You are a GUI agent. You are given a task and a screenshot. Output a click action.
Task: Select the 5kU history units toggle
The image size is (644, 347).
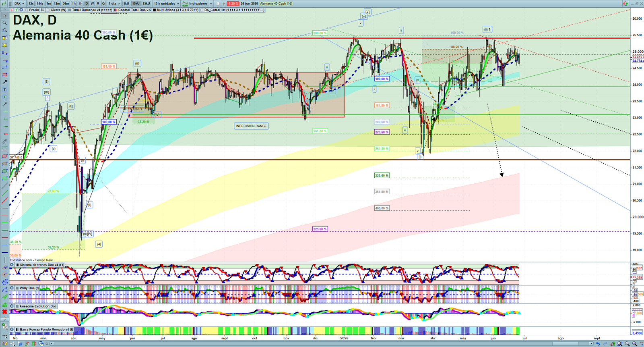pos(126,4)
